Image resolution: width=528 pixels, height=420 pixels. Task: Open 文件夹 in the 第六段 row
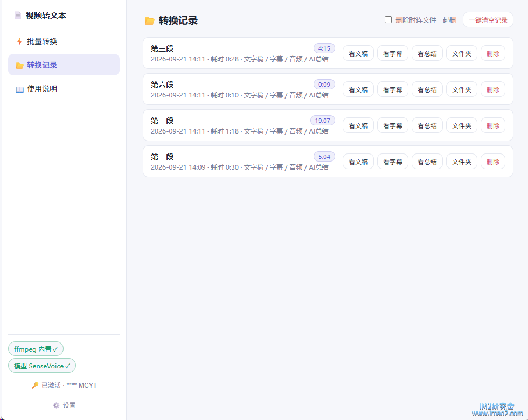pos(462,89)
